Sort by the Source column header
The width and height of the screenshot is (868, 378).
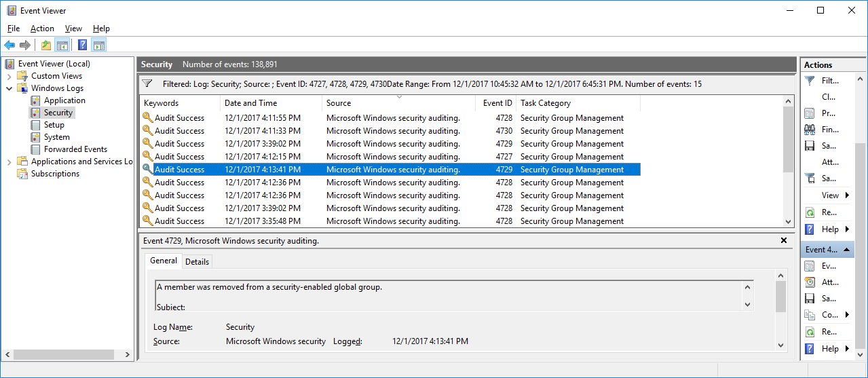coord(399,103)
